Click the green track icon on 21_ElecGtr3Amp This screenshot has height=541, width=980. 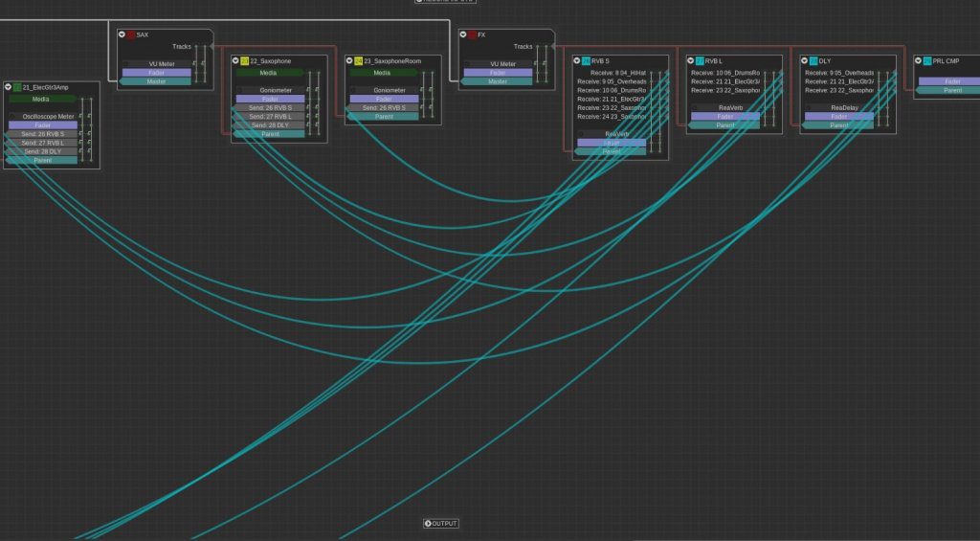tap(17, 87)
